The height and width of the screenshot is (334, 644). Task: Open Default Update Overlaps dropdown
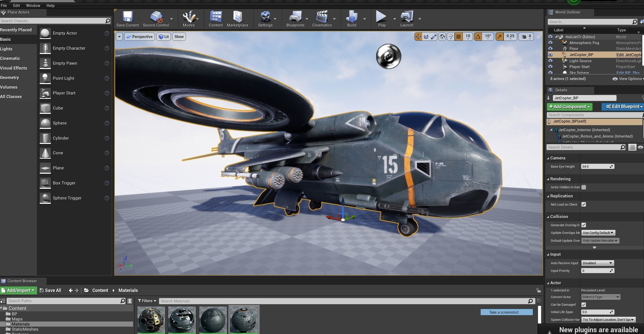[600, 241]
